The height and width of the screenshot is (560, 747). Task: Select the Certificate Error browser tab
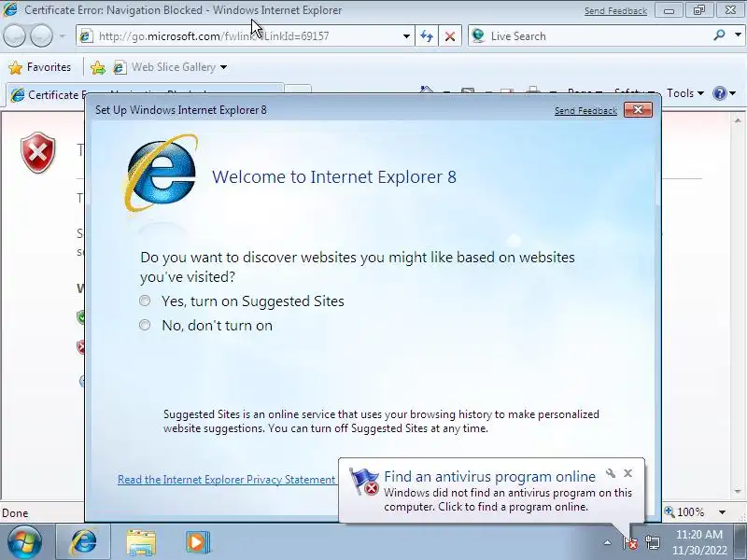pyautogui.click(x=46, y=94)
